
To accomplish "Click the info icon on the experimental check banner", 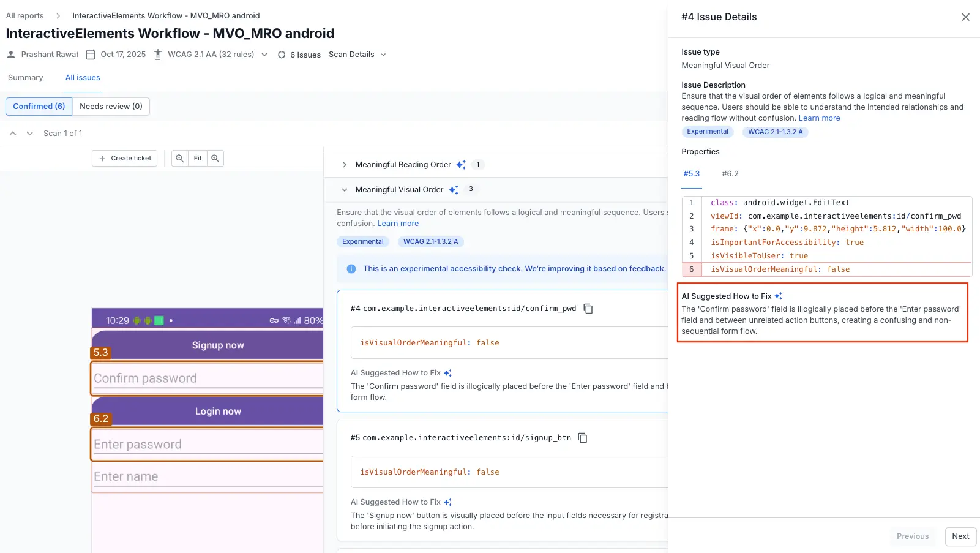I will (350, 269).
